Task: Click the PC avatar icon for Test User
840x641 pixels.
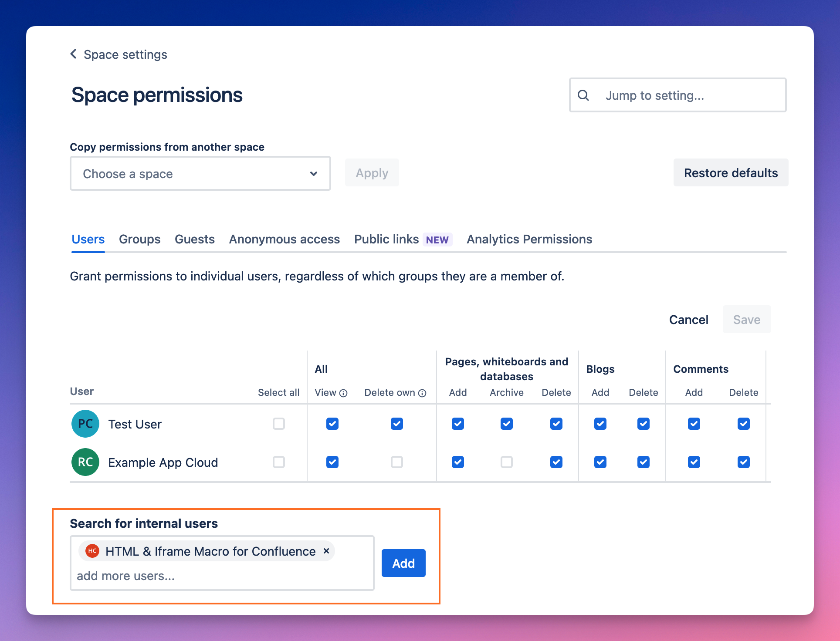Action: coord(85,424)
